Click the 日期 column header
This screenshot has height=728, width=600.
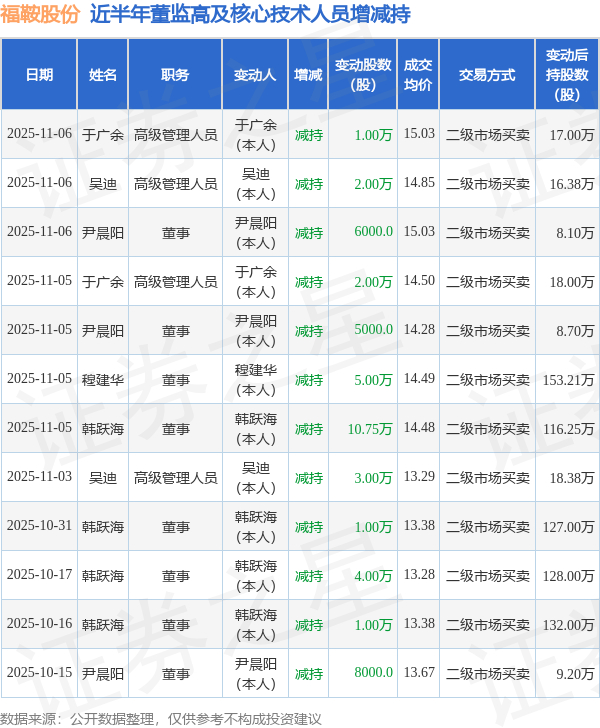click(39, 74)
